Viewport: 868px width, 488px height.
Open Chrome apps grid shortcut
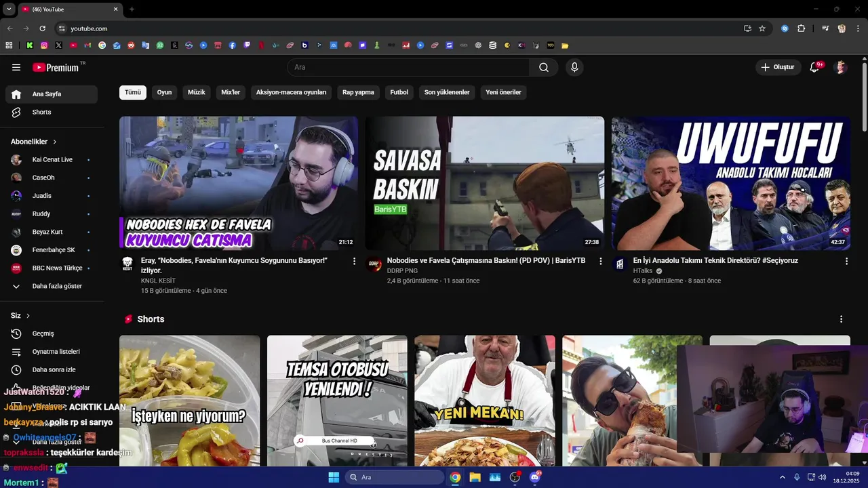click(x=9, y=45)
